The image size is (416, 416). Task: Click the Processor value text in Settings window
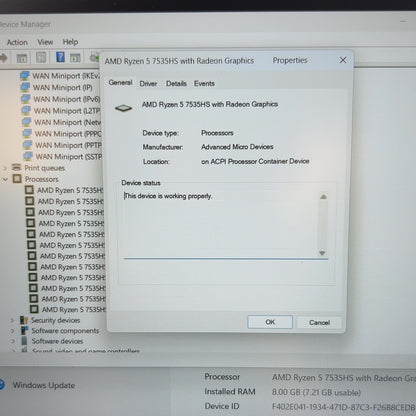pos(344,378)
